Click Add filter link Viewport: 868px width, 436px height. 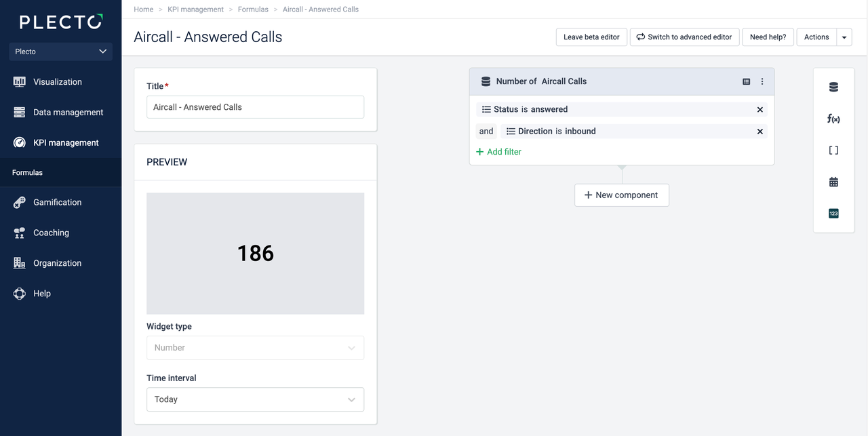click(x=499, y=152)
